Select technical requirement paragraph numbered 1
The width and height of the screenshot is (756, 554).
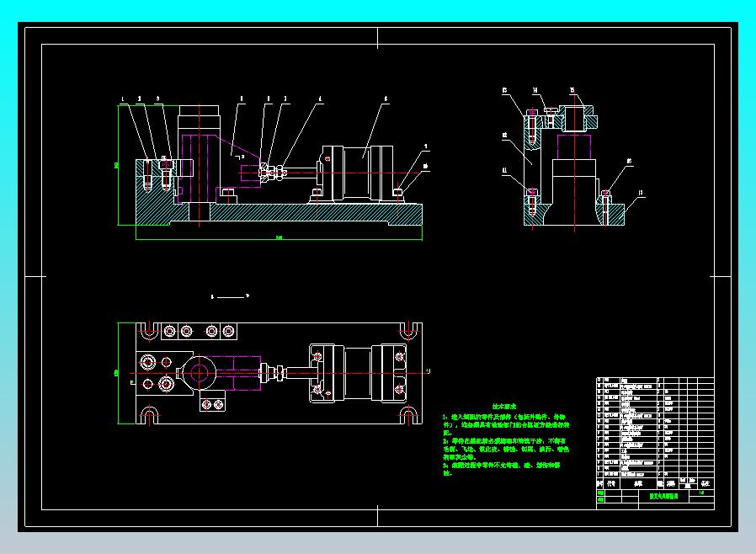[506, 424]
